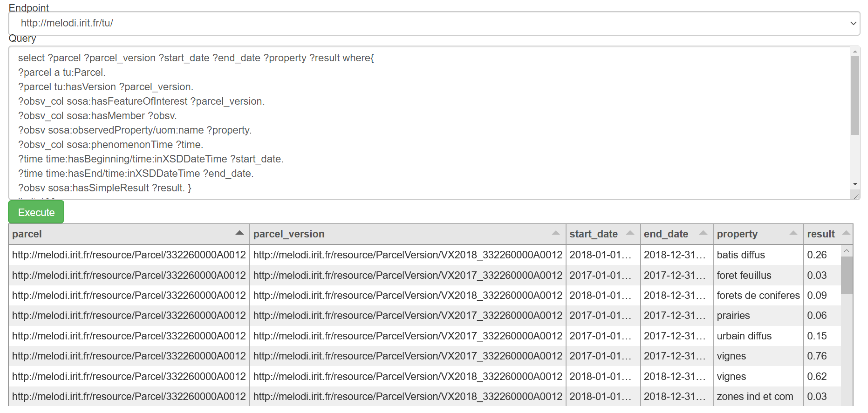
Task: Click results table scroll-up arrow
Action: (x=846, y=251)
